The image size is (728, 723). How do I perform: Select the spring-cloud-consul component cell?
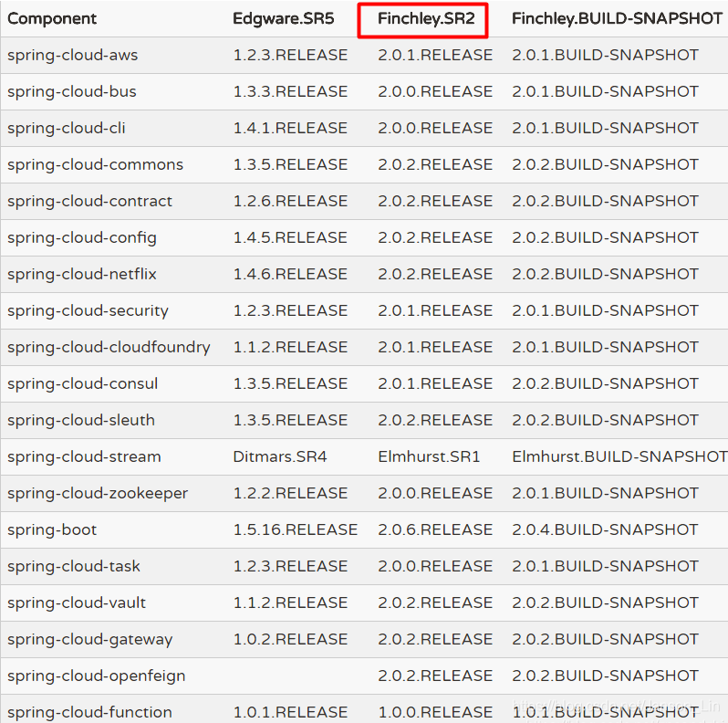point(83,383)
